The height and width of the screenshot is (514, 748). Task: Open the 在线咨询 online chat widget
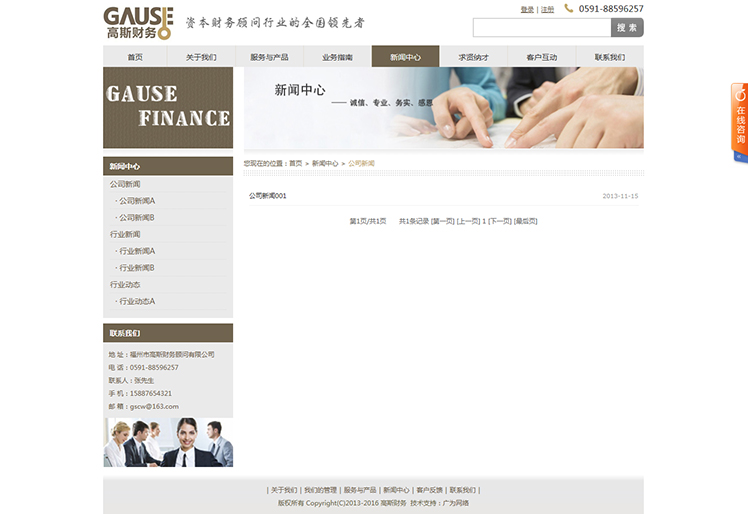pos(740,122)
